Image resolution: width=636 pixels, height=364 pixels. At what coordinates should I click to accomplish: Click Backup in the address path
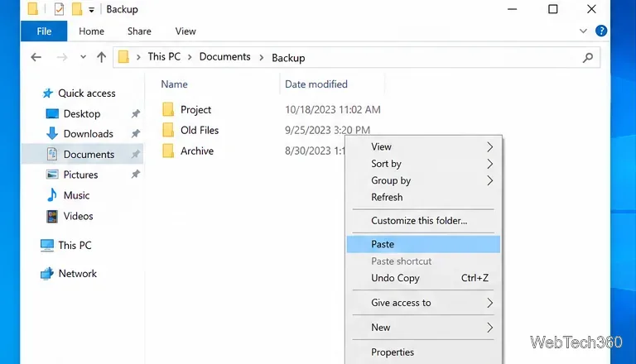pos(288,58)
